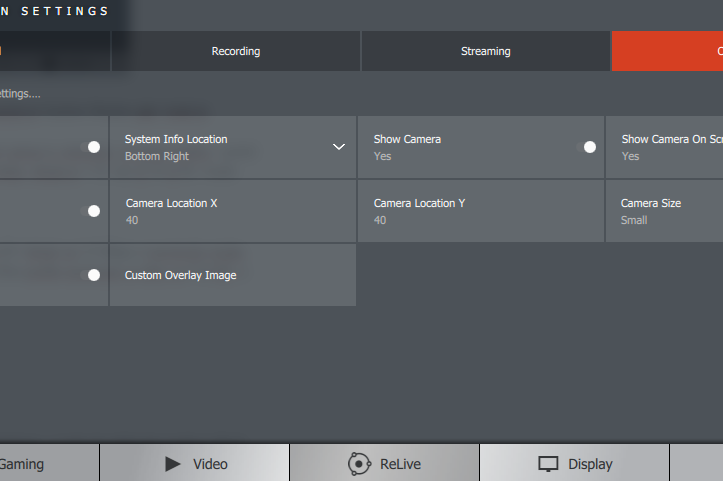Click the Display monitor icon

[x=548, y=464]
